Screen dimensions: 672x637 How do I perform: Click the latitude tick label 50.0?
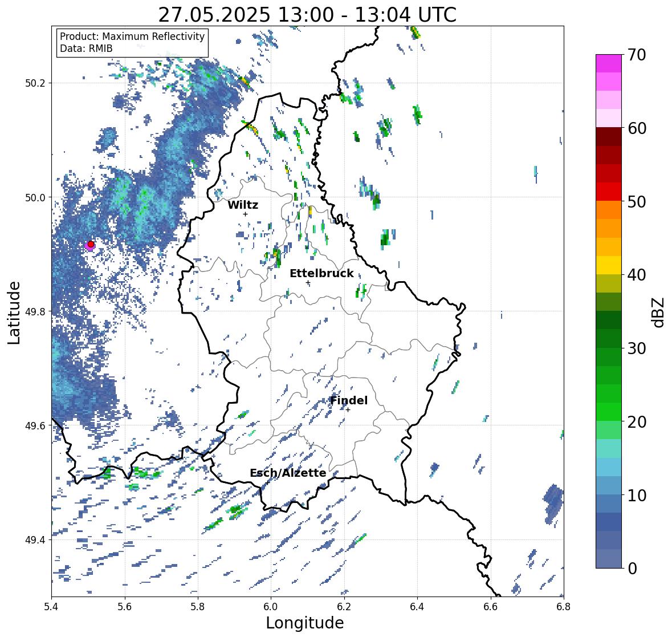[35, 198]
